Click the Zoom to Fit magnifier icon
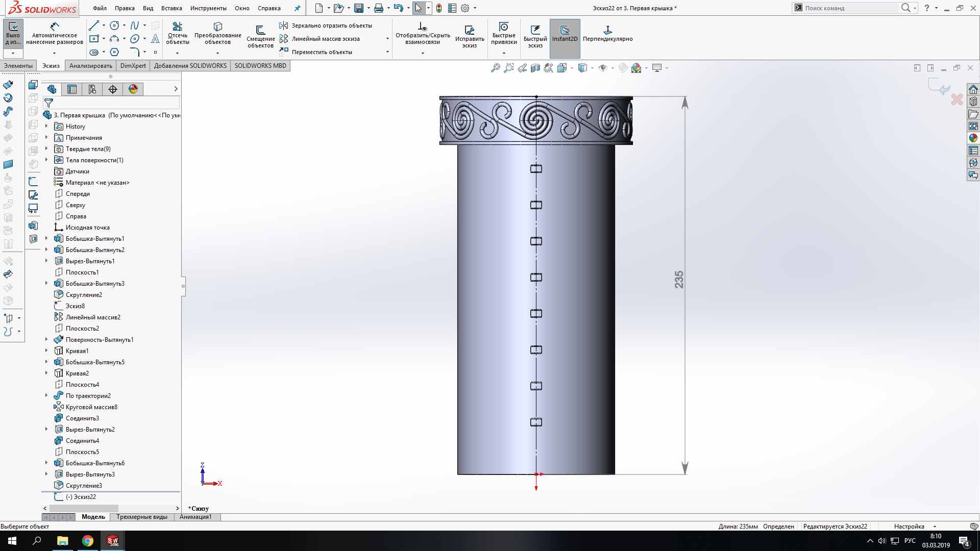 (x=495, y=68)
